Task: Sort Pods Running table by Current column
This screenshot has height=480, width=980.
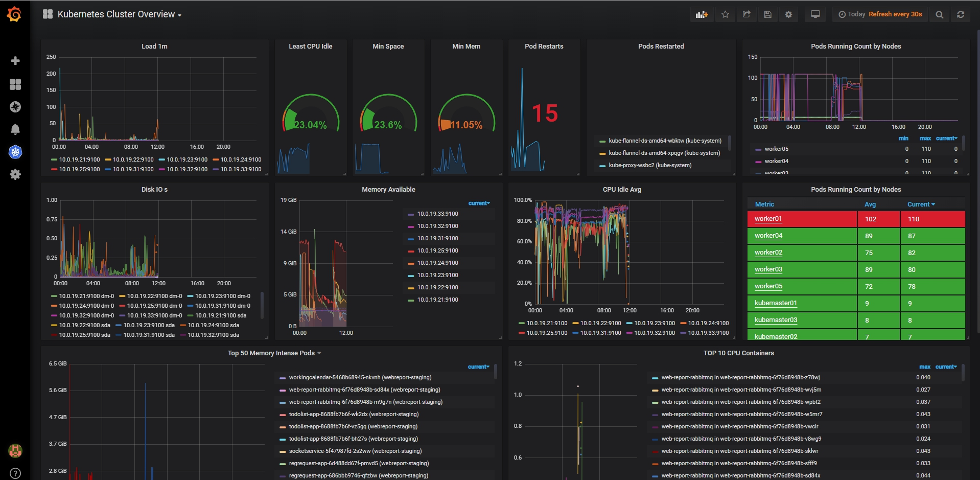Action: (x=921, y=204)
